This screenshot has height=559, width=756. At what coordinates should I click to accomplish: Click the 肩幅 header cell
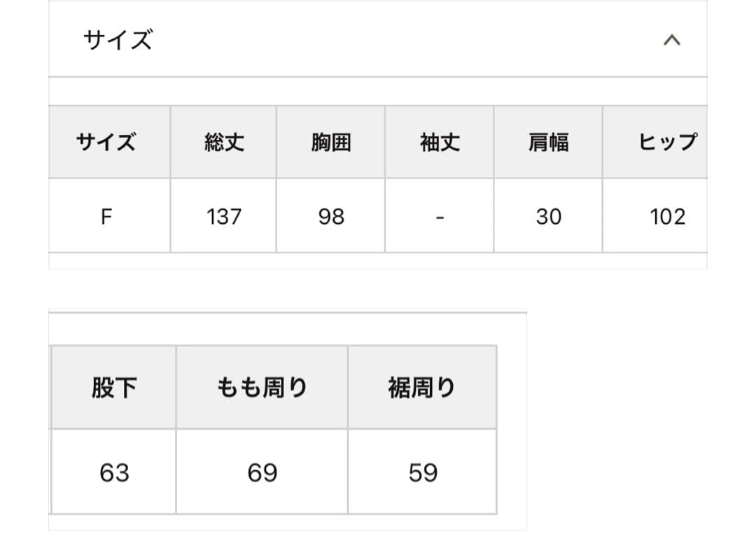(548, 142)
